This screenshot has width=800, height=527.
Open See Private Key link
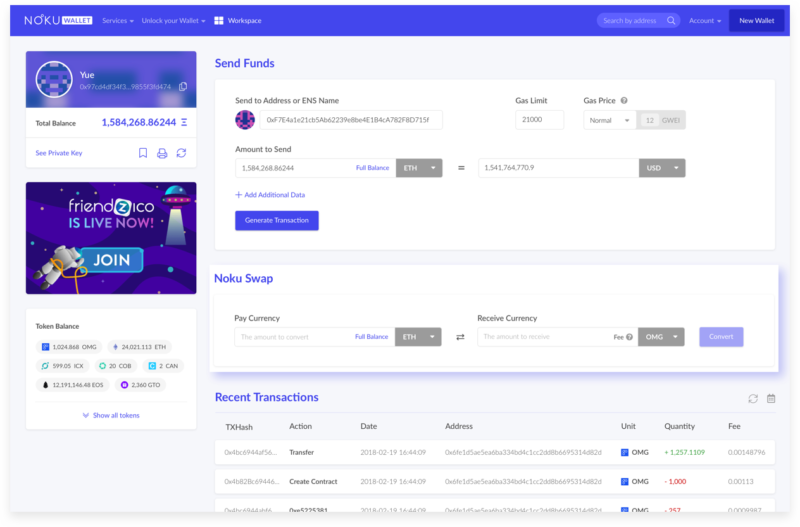click(59, 153)
